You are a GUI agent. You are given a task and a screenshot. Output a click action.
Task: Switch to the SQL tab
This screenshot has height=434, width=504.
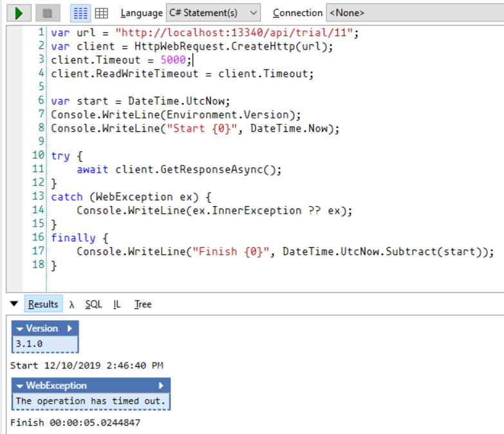coord(93,304)
